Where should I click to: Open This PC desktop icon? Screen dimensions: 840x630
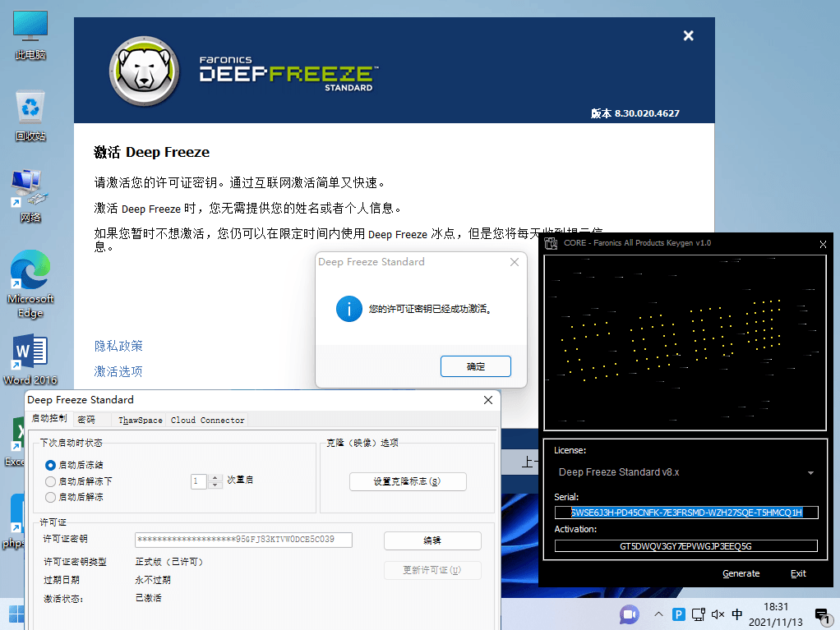[30, 34]
